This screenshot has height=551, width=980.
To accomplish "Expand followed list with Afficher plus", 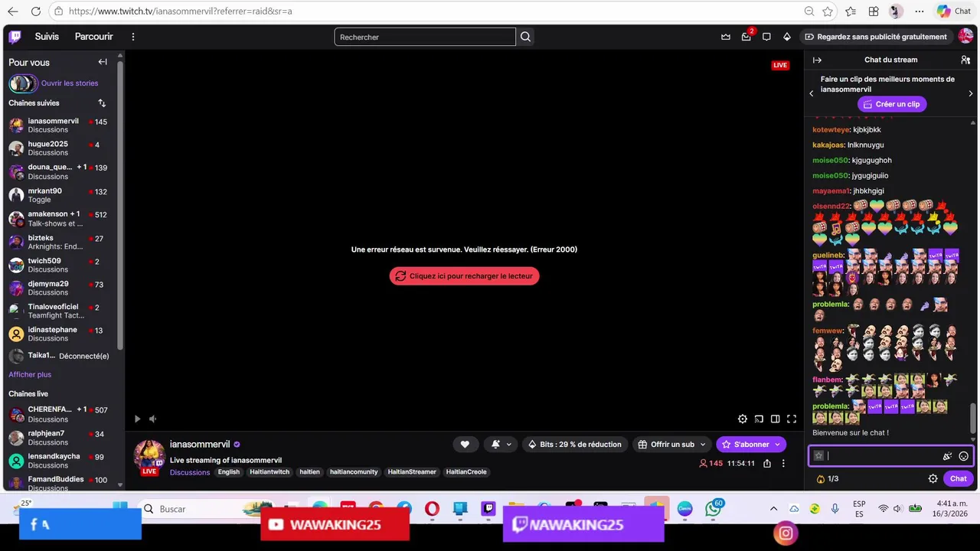I will [30, 374].
